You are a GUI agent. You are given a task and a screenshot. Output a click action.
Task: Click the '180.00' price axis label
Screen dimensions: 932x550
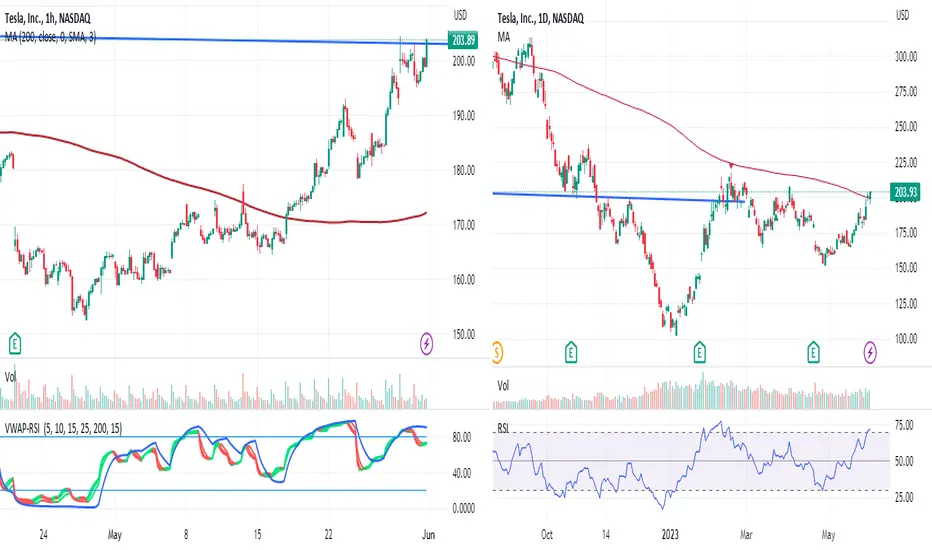pos(464,170)
